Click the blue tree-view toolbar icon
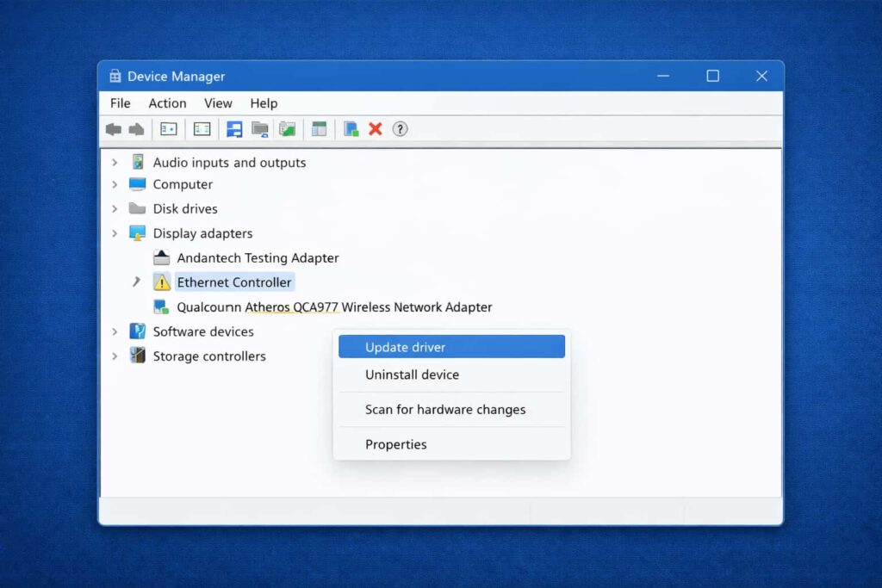This screenshot has width=882, height=588. click(234, 129)
